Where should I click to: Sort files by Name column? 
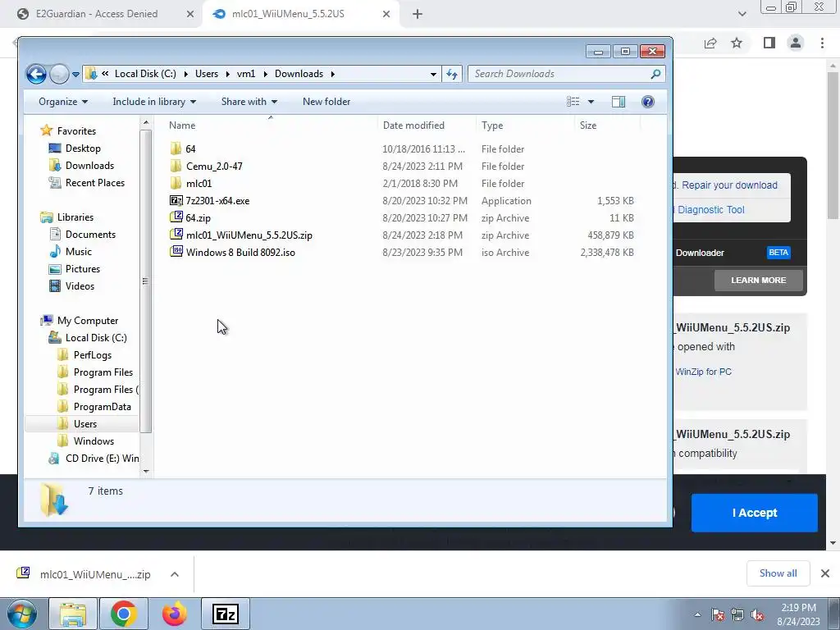point(182,126)
